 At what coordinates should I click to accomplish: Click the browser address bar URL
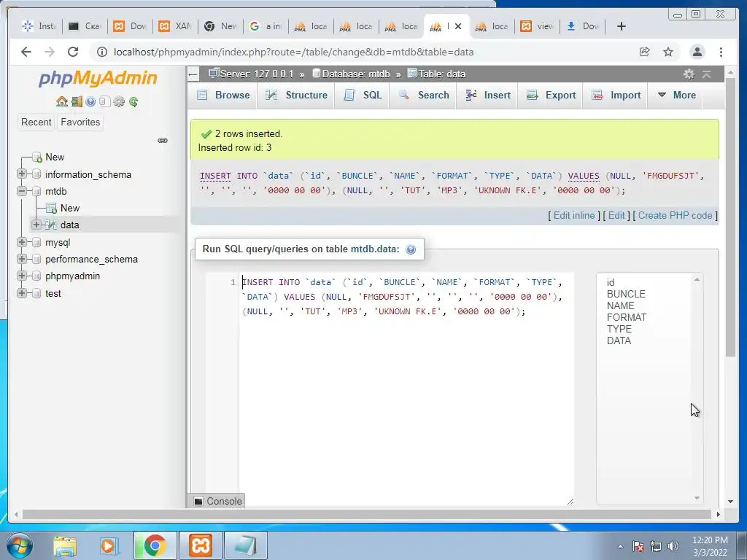tap(293, 52)
